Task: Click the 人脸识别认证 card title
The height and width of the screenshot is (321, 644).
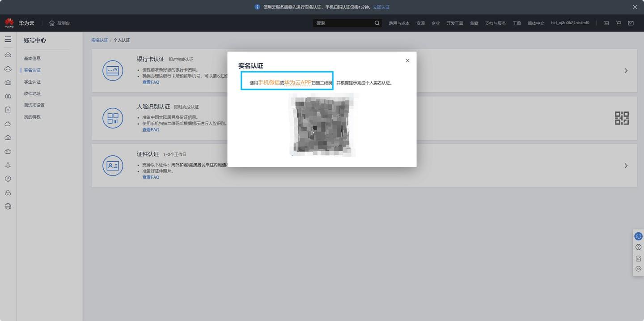Action: pos(153,107)
